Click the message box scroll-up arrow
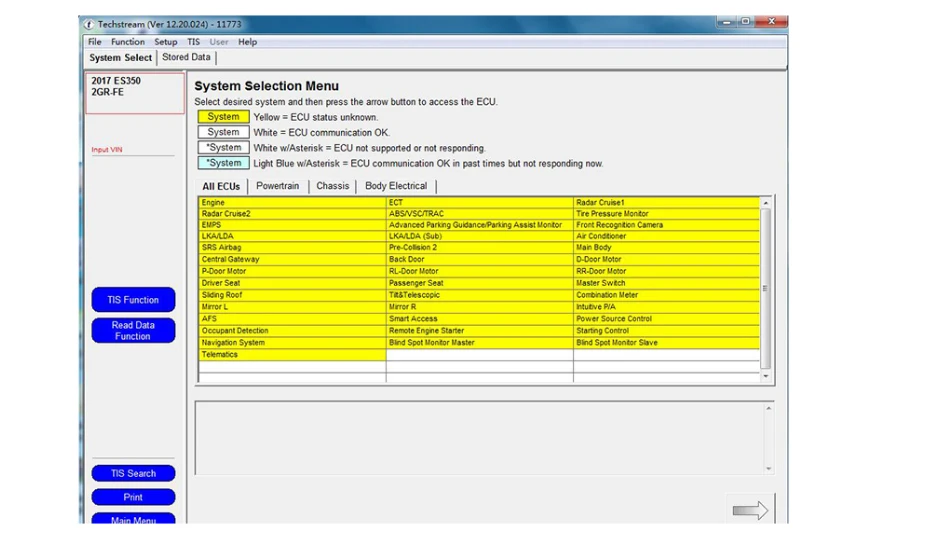The height and width of the screenshot is (549, 929). [768, 408]
